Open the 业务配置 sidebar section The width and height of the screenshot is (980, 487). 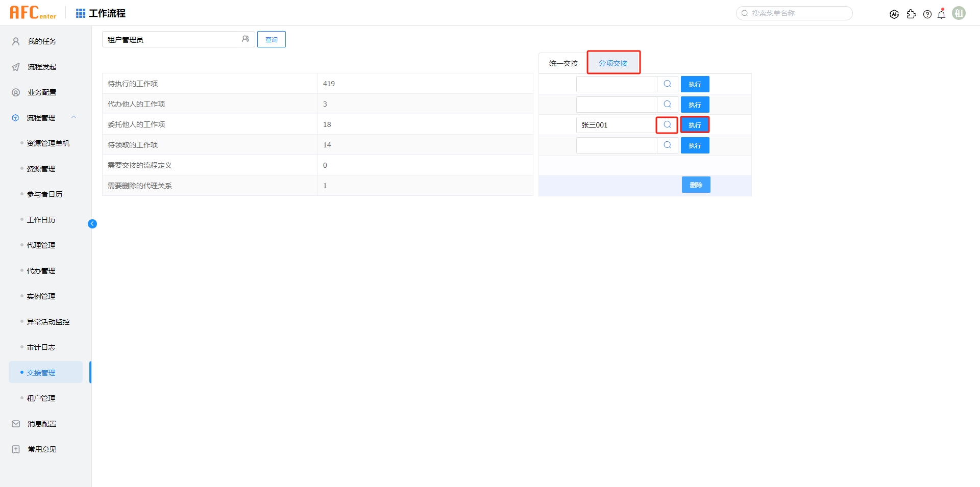tap(42, 92)
